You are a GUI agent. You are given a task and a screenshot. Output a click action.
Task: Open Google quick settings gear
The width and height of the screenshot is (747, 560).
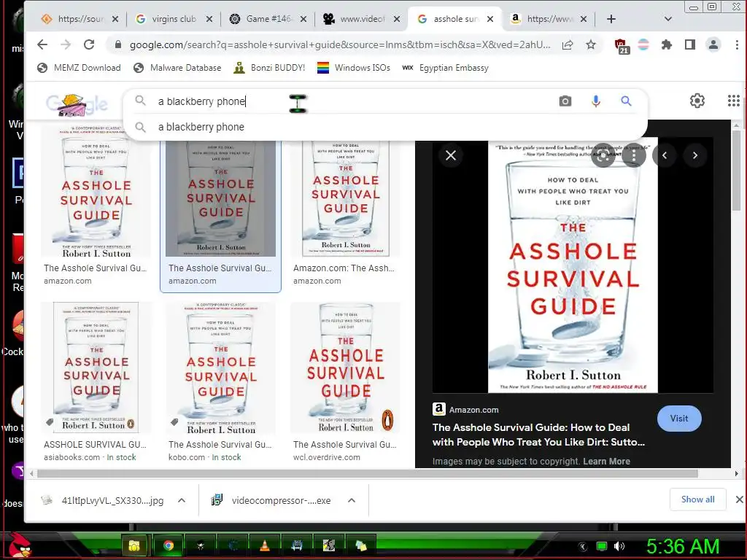pos(697,101)
